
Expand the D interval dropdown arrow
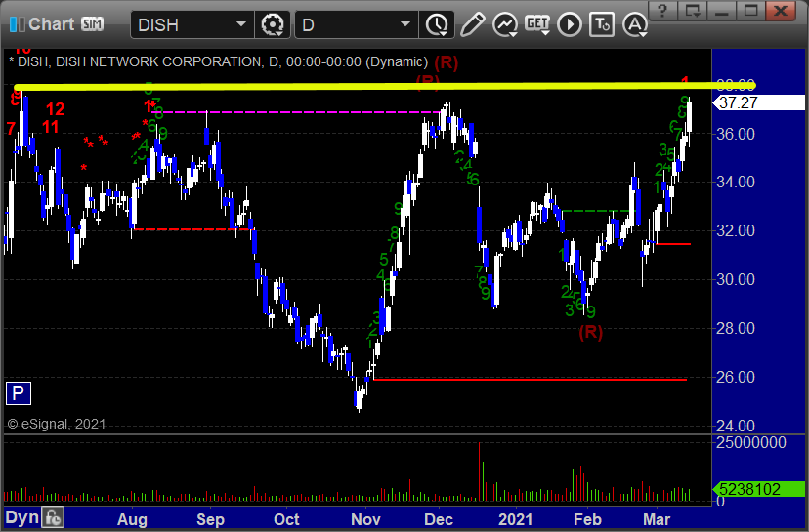point(405,24)
